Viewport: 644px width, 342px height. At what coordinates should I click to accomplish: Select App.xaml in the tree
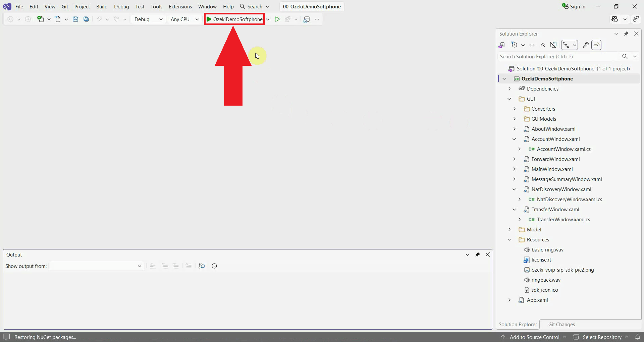point(537,300)
